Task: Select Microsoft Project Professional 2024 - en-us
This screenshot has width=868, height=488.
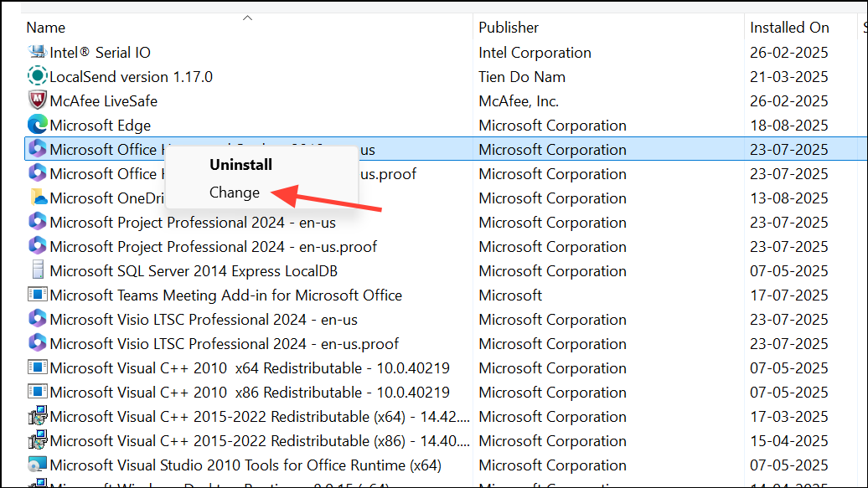Action: [193, 223]
